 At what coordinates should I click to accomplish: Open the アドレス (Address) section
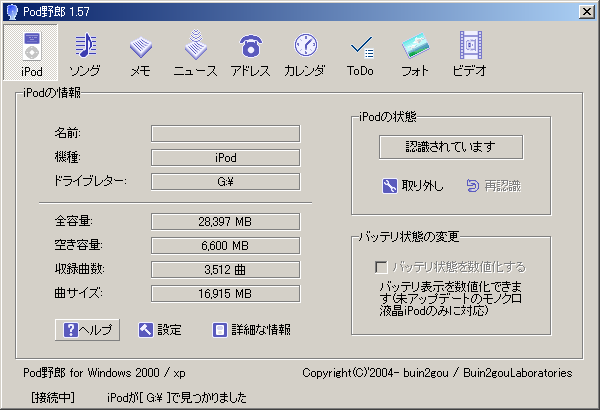[x=250, y=54]
